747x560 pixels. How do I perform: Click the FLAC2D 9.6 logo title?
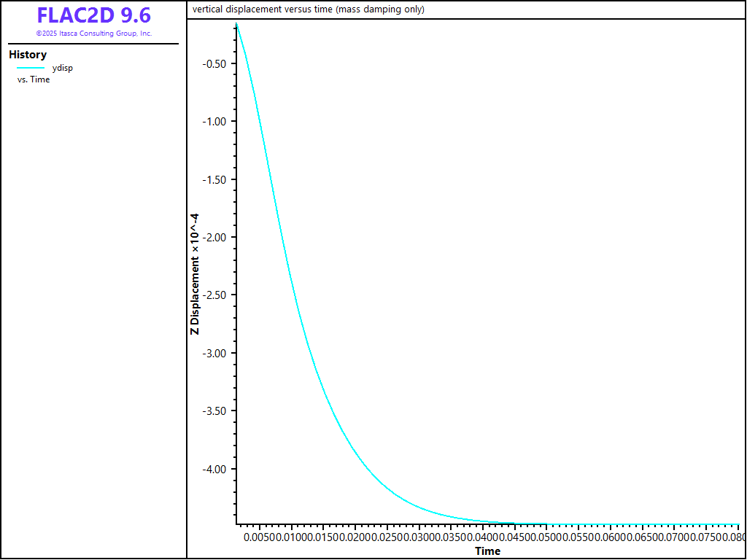93,15
